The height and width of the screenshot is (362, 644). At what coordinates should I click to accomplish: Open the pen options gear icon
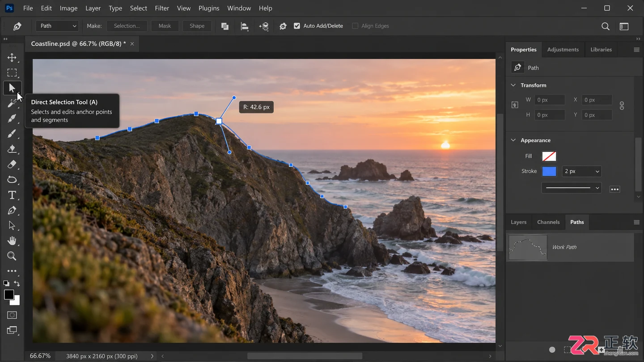pos(283,26)
